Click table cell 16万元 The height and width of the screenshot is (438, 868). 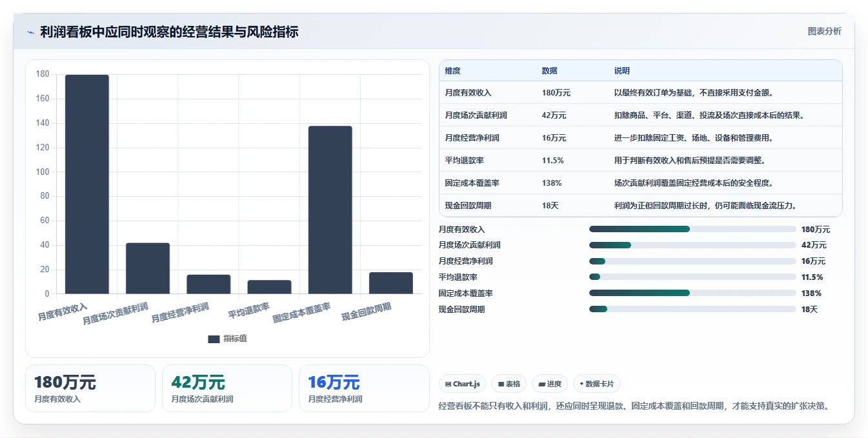click(x=554, y=138)
